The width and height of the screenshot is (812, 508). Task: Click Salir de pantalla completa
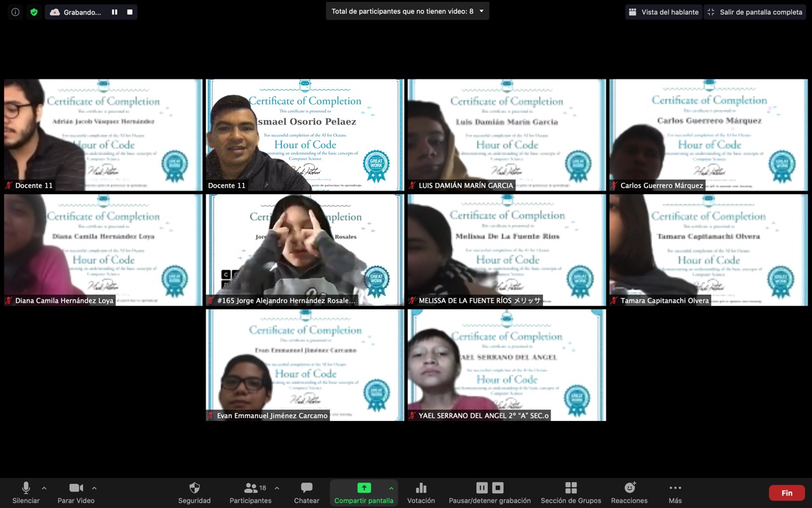(755, 12)
